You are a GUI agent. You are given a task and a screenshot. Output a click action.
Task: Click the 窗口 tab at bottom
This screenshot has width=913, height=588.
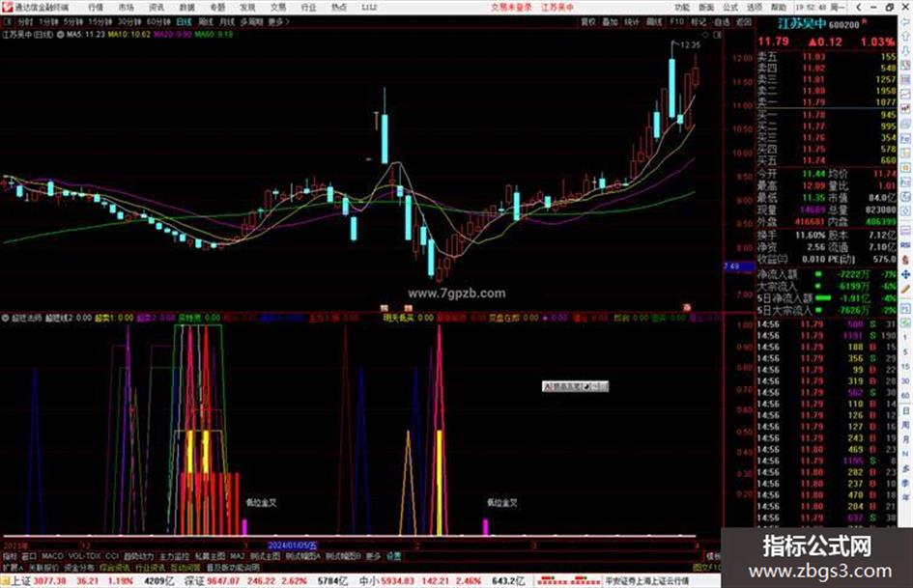click(29, 556)
